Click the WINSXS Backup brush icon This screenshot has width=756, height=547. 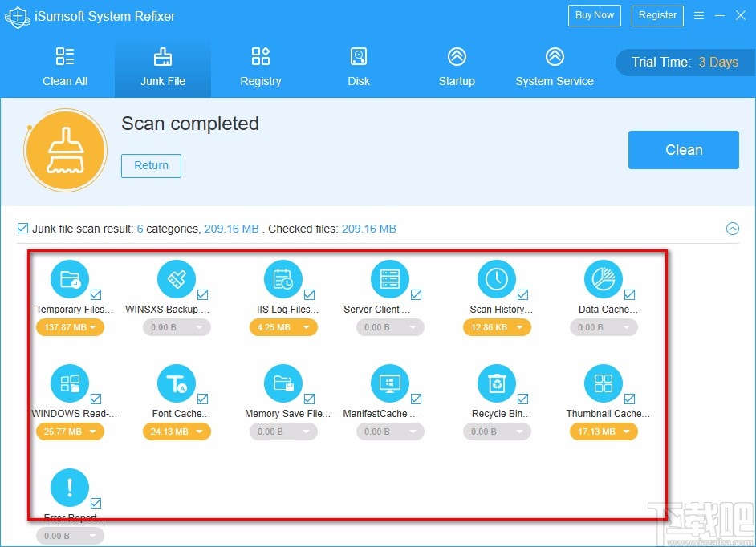click(177, 279)
